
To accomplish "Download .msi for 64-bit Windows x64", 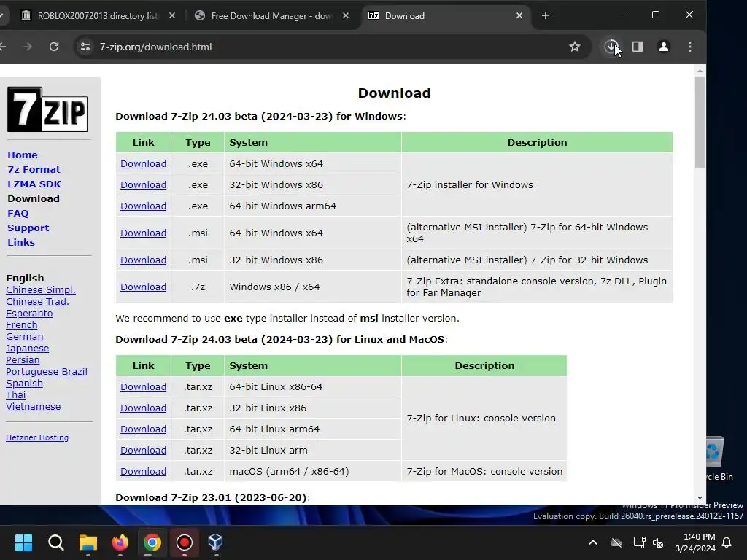I will click(144, 233).
